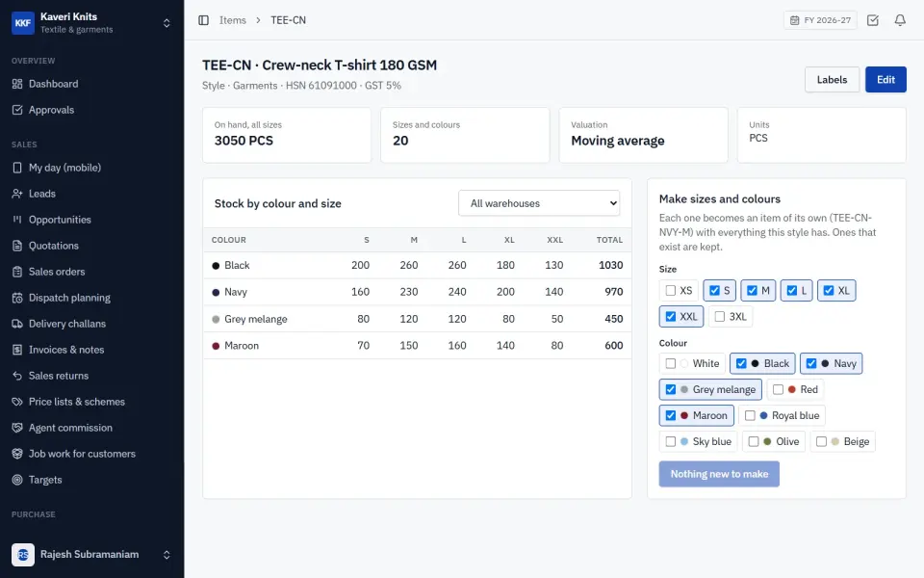Click the RS user avatar

click(23, 555)
